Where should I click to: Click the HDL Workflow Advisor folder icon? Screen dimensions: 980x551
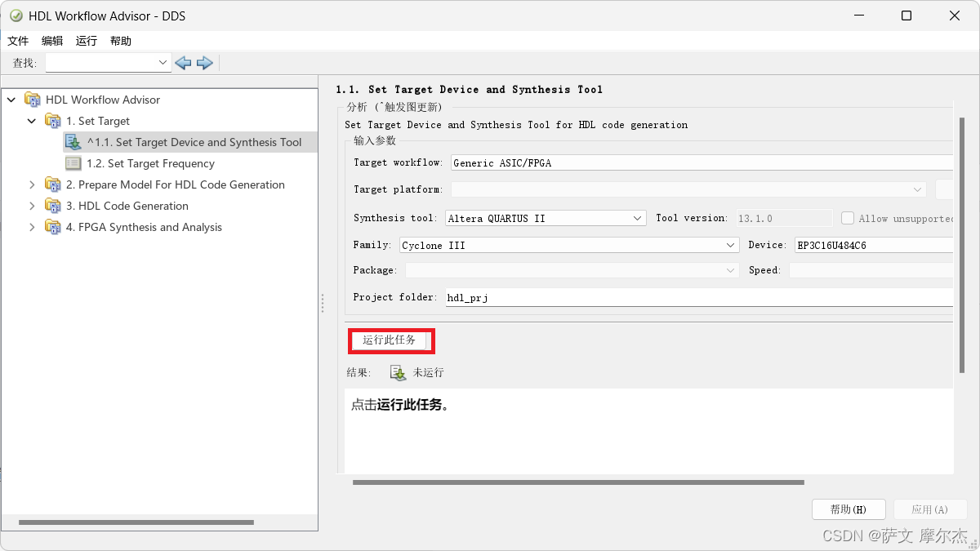click(x=33, y=99)
